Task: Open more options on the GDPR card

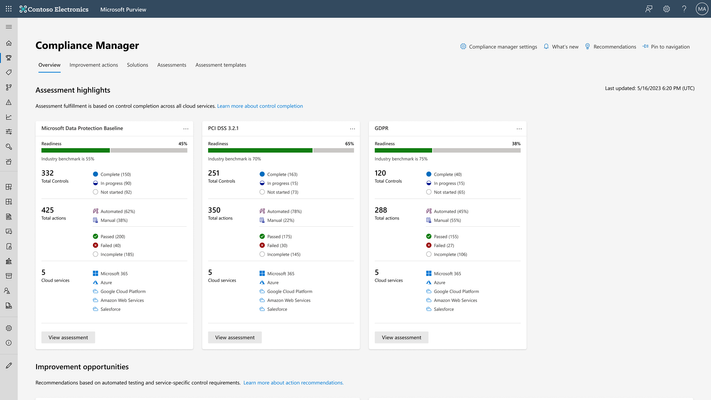Action: click(519, 129)
